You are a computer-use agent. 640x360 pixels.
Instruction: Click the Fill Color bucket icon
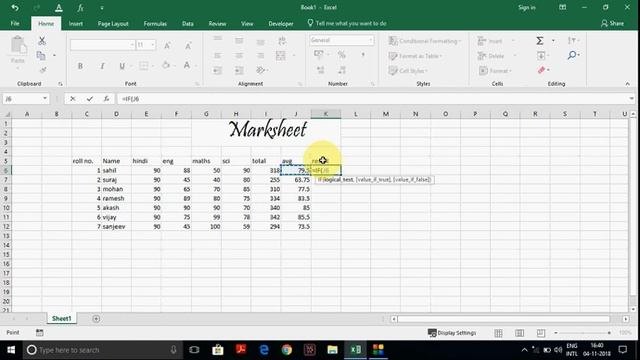pos(166,65)
